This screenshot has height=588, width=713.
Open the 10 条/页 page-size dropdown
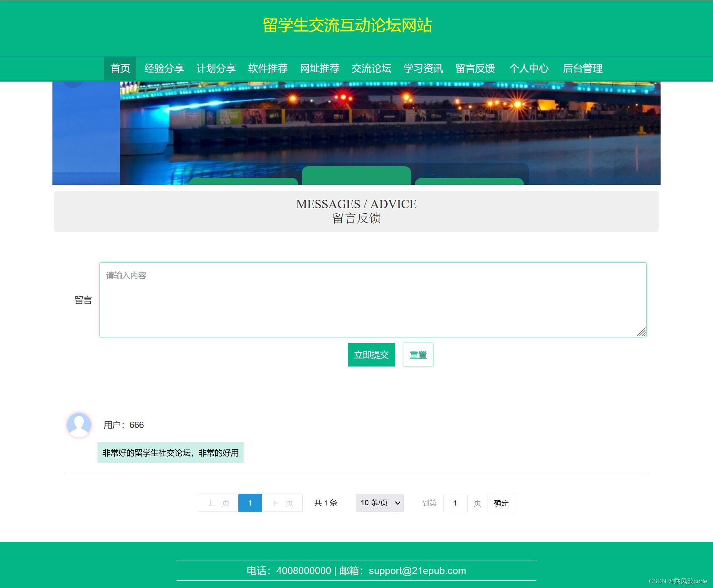click(x=379, y=503)
